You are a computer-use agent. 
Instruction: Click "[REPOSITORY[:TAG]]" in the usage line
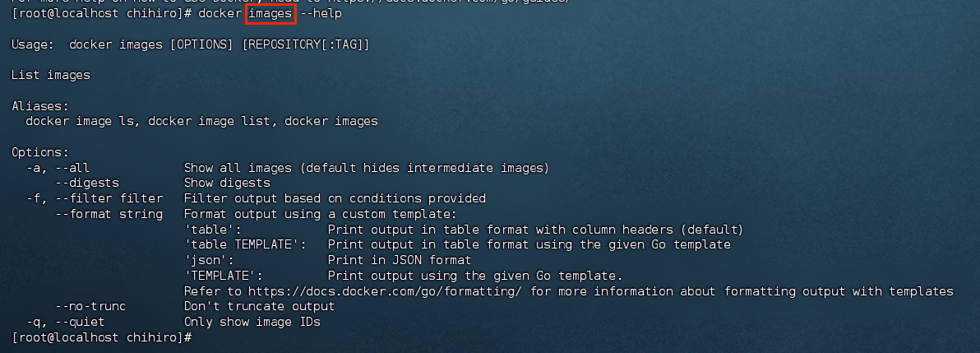(x=306, y=44)
